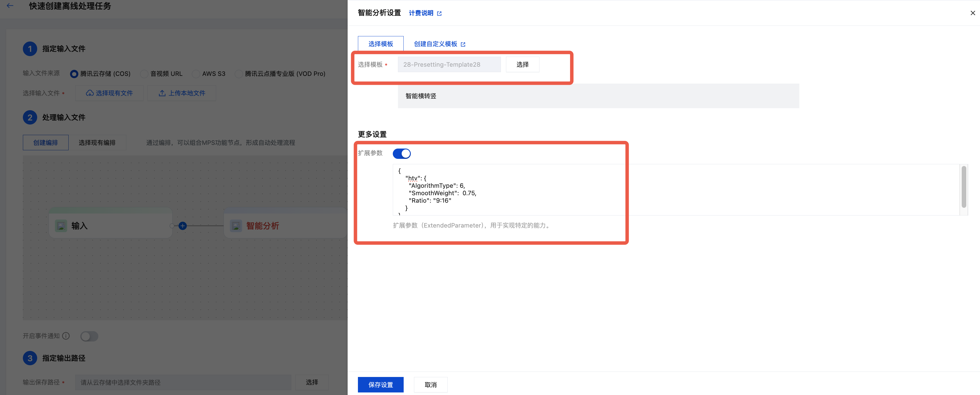Select the AWS S3 radio option

(196, 74)
